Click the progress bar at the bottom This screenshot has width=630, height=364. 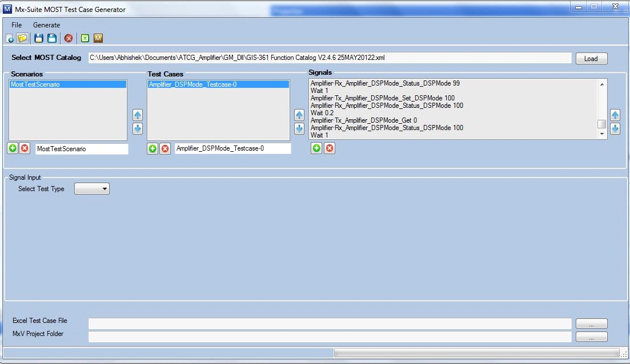(x=476, y=353)
